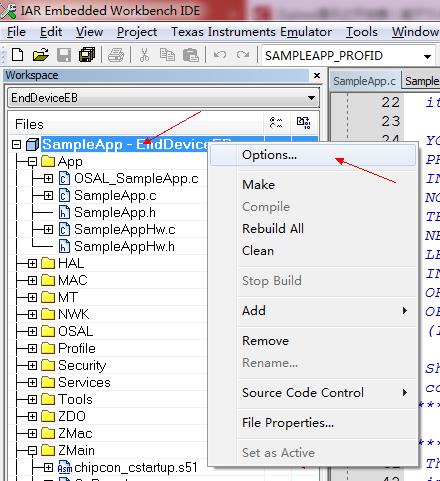Collapse the App folder node
The image size is (440, 481).
pos(32,162)
